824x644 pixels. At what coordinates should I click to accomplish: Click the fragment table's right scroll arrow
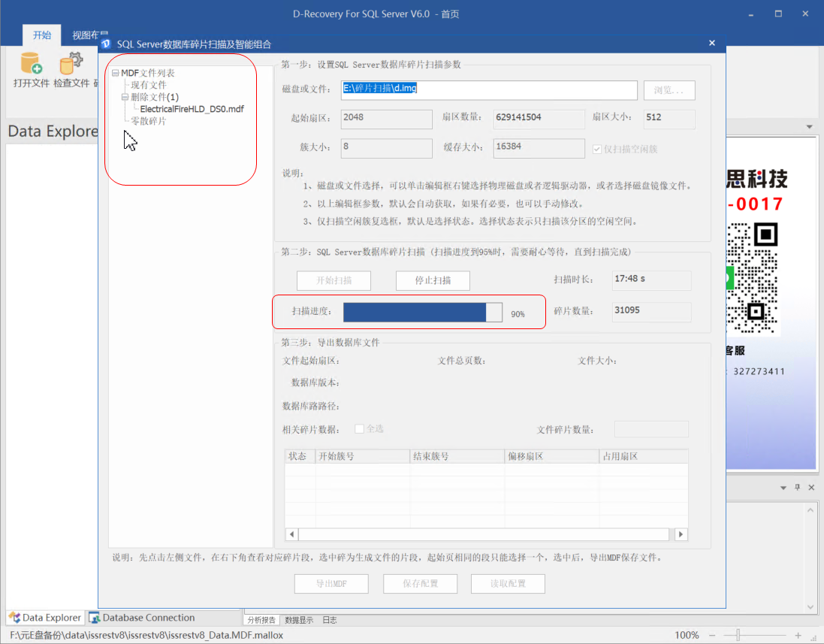[681, 534]
